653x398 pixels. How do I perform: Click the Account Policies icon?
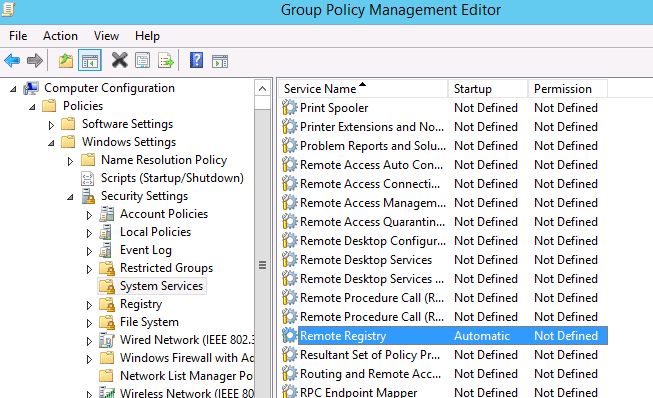coord(107,214)
